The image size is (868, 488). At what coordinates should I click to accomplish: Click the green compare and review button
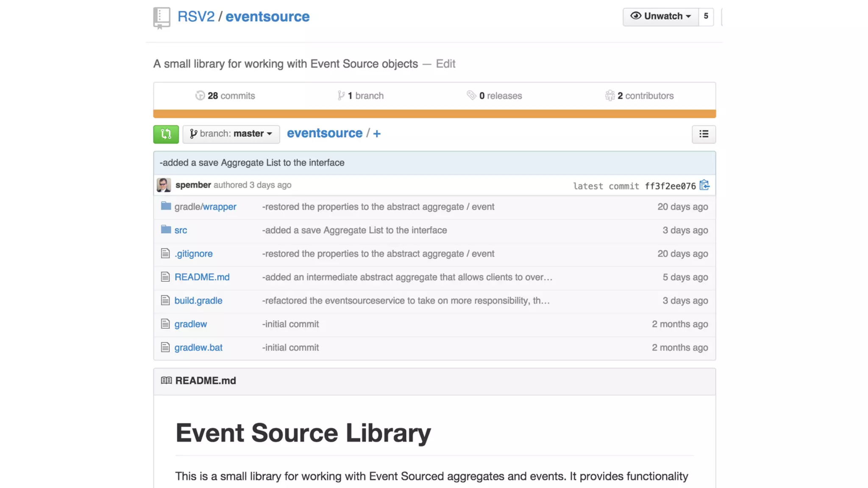(x=166, y=134)
